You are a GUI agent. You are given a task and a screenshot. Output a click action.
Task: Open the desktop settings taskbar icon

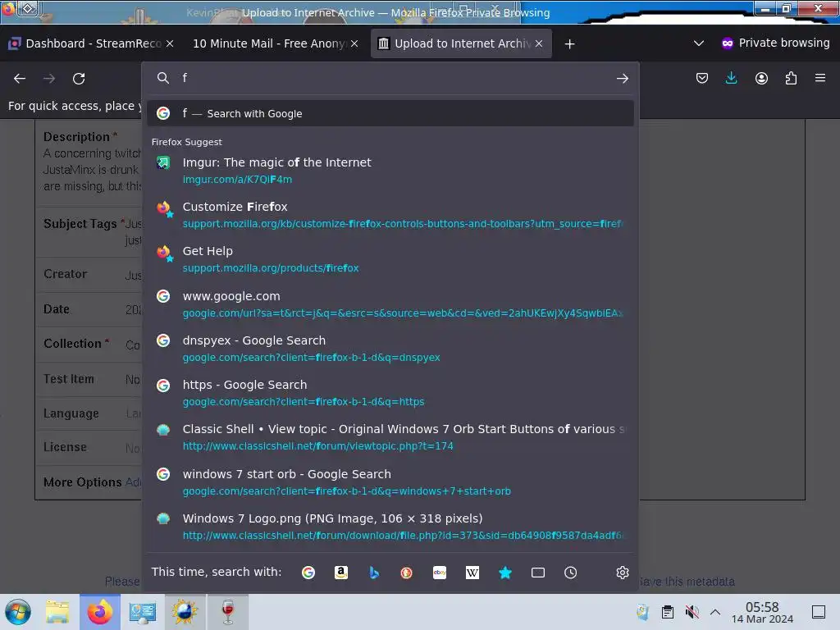point(143,612)
